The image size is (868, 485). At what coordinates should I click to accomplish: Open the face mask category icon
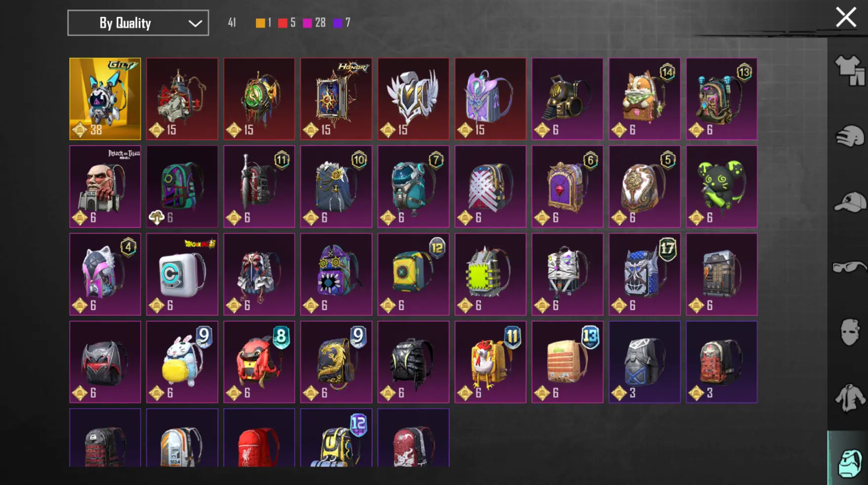tap(849, 332)
